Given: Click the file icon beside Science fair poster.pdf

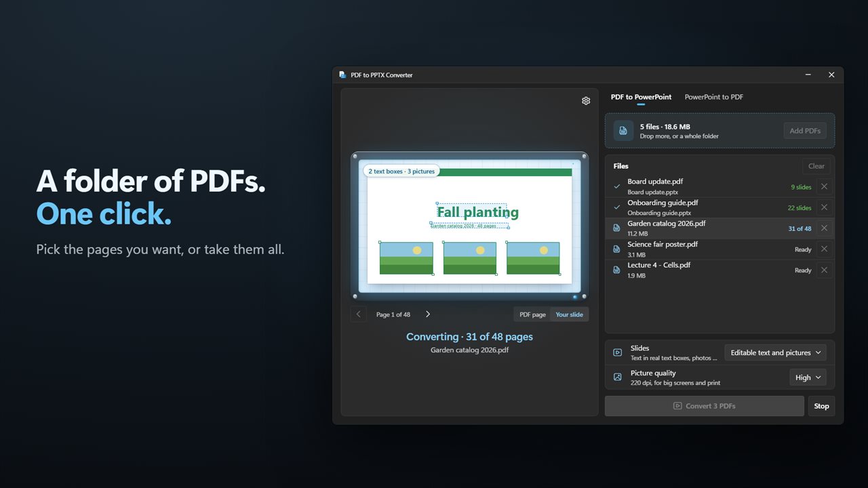Looking at the screenshot, I should tap(616, 249).
